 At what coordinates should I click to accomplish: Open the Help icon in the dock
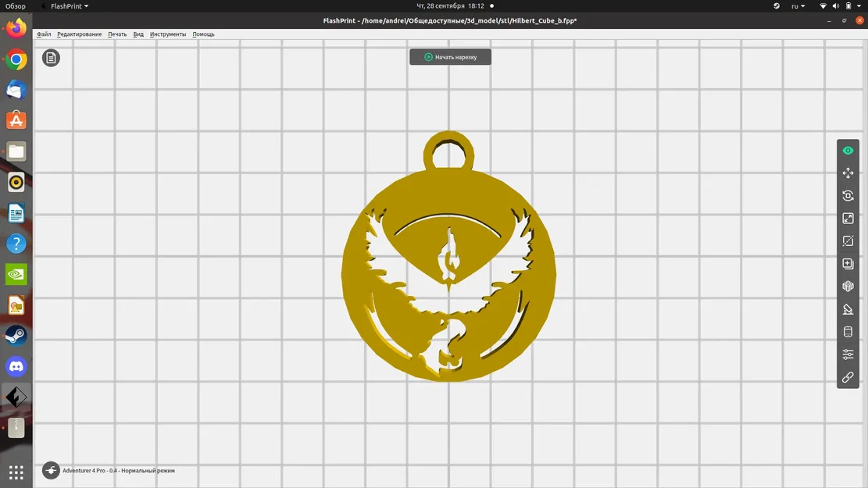(16, 244)
